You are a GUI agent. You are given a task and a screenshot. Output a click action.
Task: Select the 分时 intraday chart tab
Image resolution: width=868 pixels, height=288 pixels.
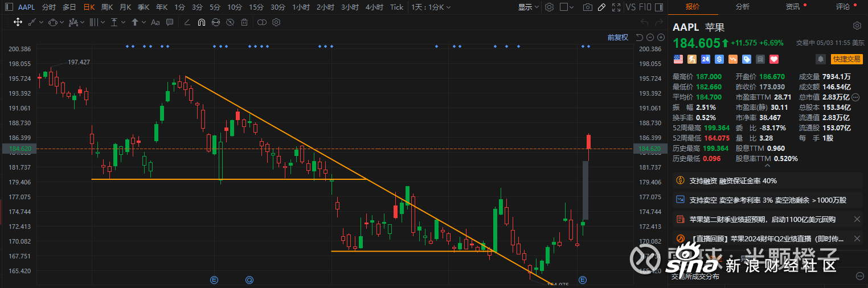[x=49, y=7]
